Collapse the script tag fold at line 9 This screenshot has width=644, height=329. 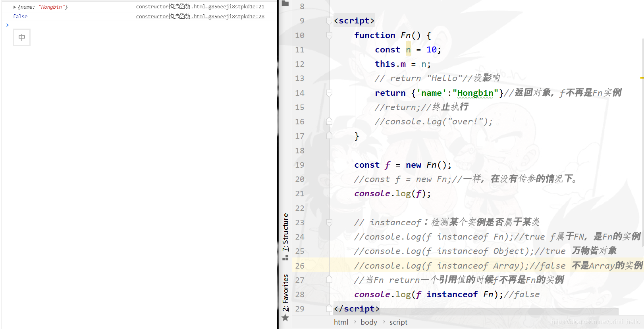click(x=329, y=21)
